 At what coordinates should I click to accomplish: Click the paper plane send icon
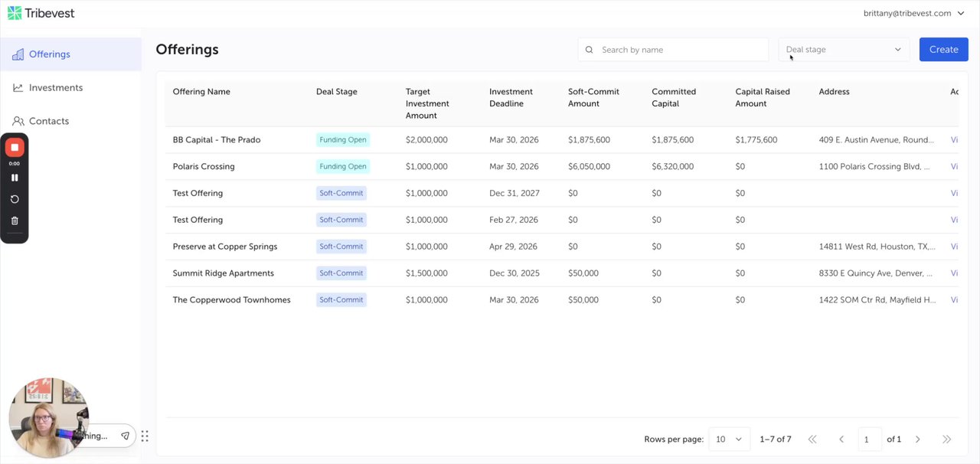[x=125, y=436]
